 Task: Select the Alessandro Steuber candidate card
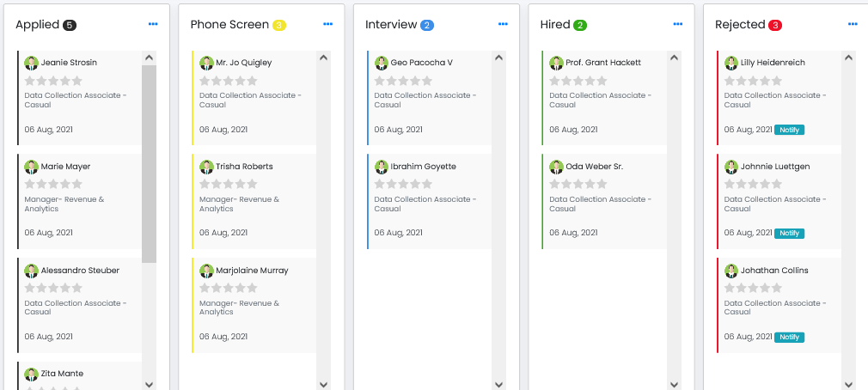click(80, 301)
